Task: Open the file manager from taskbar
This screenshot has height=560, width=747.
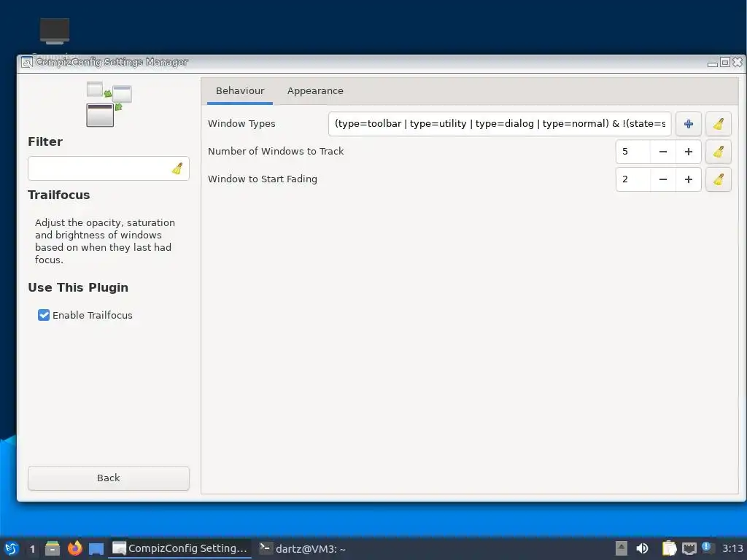Action: [53, 548]
